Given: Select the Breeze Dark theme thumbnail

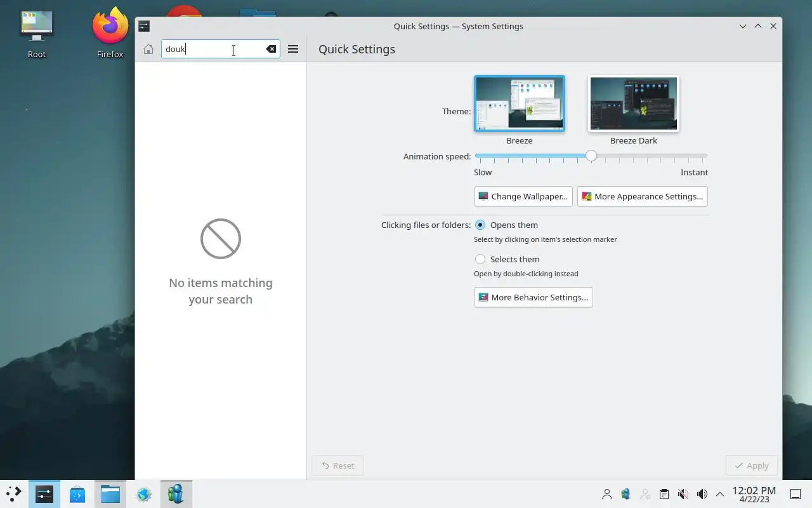Looking at the screenshot, I should tap(634, 104).
